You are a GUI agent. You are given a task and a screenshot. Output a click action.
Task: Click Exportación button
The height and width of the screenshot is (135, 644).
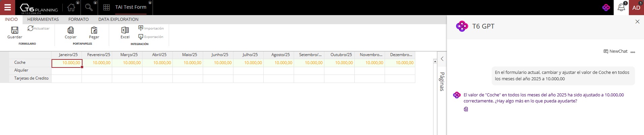[151, 37]
